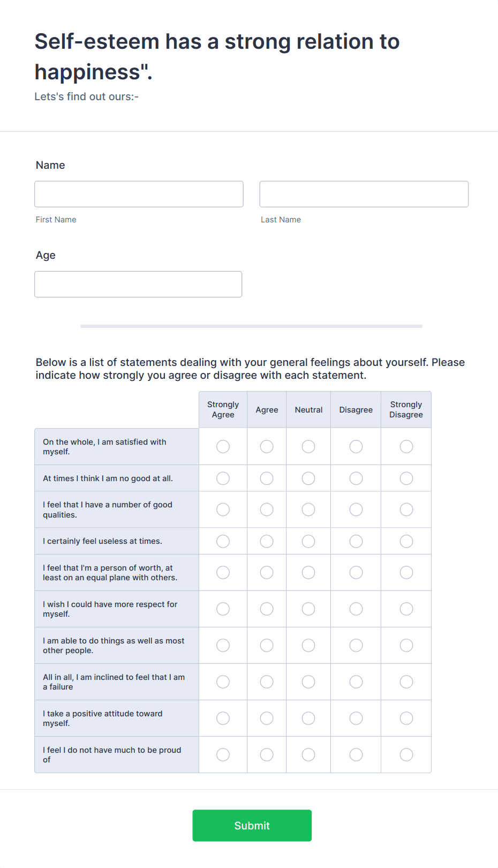Pick Strongly Agree for "I am able to do things as well as most other people"
This screenshot has width=498, height=868.
coord(223,645)
